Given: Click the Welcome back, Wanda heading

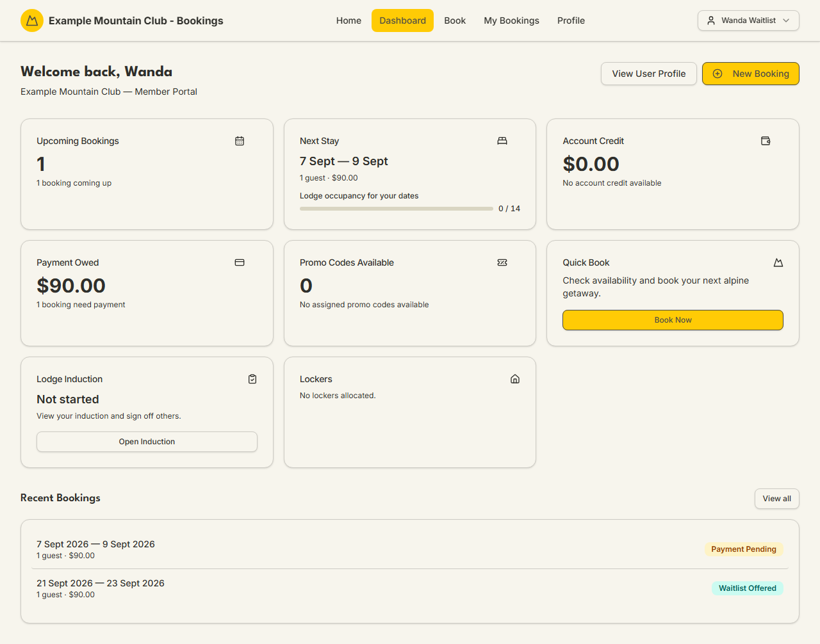Looking at the screenshot, I should (96, 72).
